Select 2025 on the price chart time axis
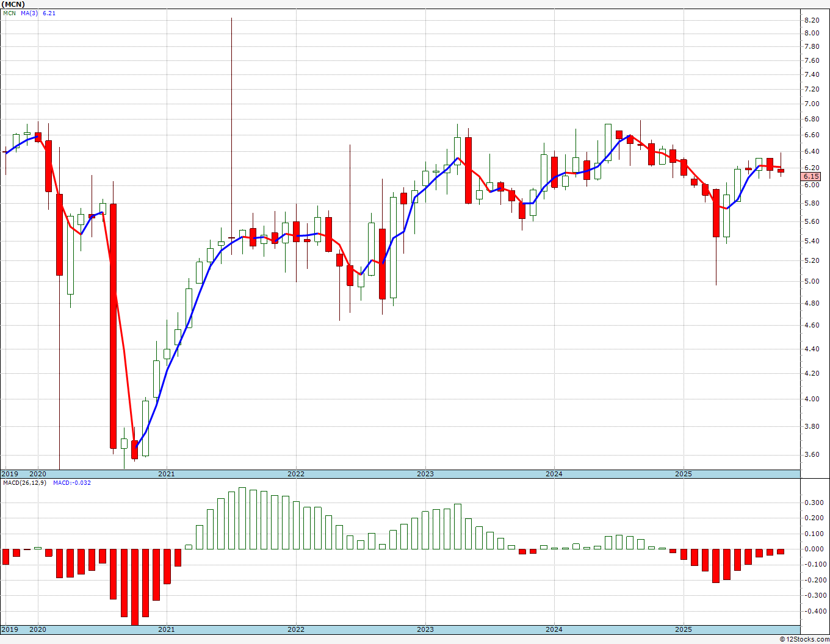The width and height of the screenshot is (830, 644). click(684, 474)
